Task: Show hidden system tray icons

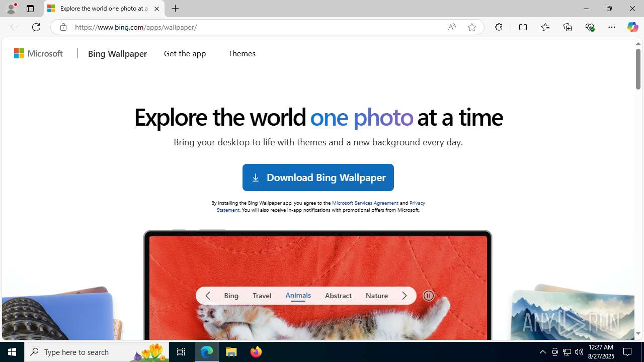Action: coord(542,352)
